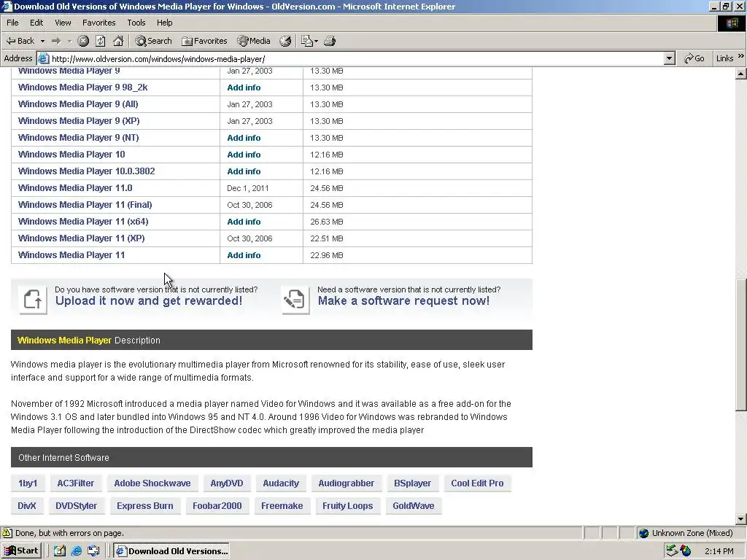
Task: Click the vertical scrollbar down arrow
Action: coord(741,519)
